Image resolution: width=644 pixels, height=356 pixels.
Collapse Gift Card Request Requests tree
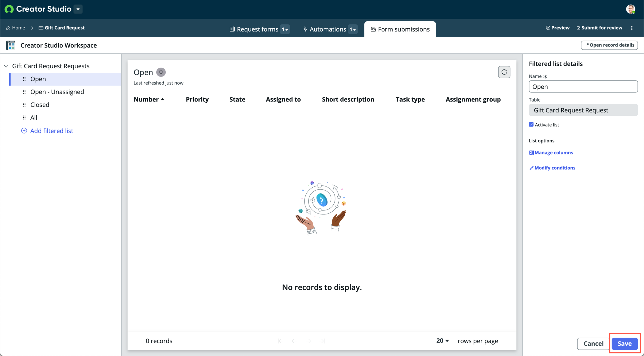(x=6, y=66)
